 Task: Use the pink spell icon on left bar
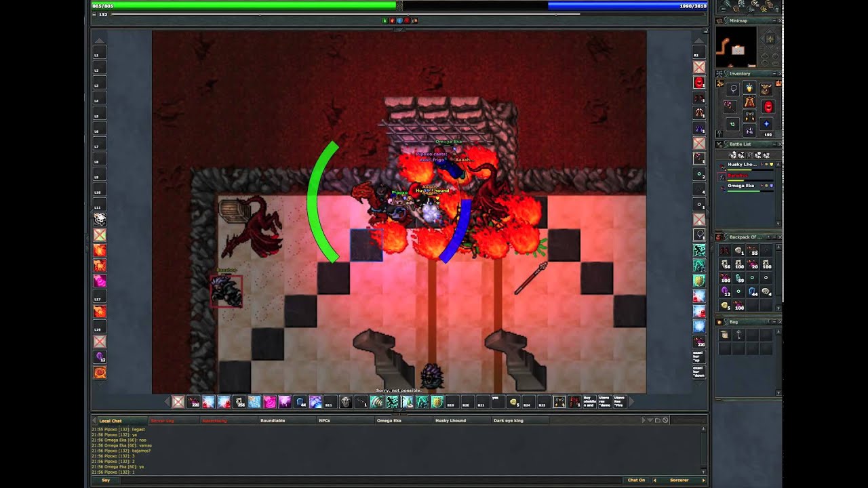pos(100,280)
